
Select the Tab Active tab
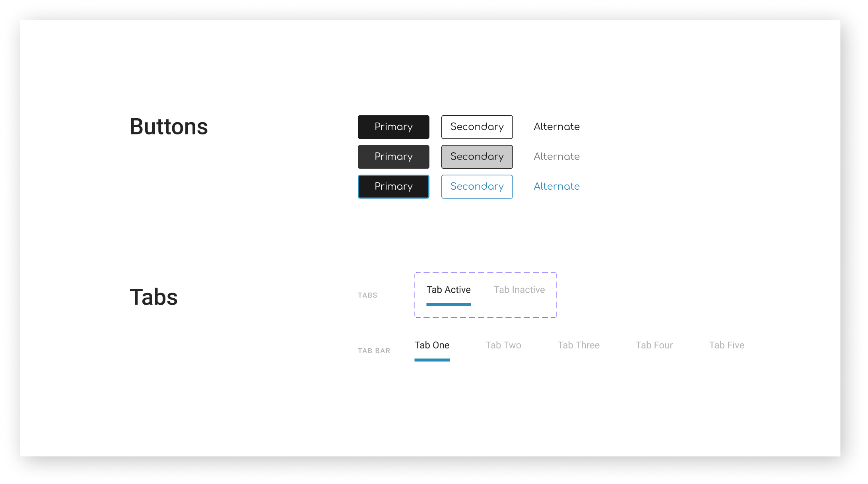tap(449, 290)
